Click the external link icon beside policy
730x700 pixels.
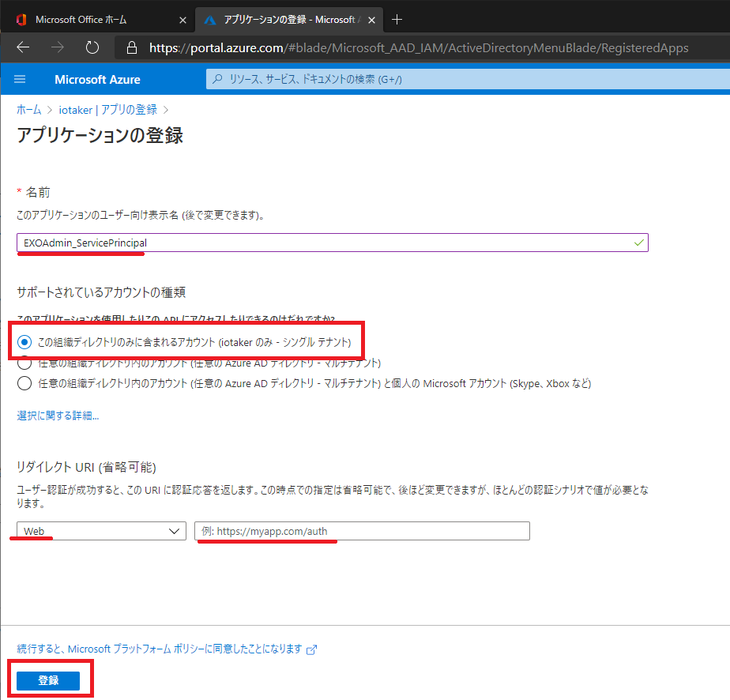click(x=311, y=649)
